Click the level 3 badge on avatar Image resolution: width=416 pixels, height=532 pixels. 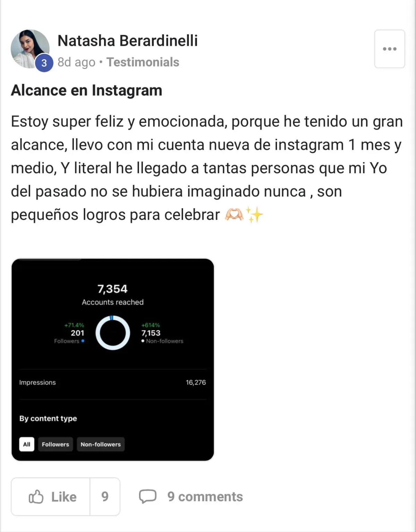point(44,63)
